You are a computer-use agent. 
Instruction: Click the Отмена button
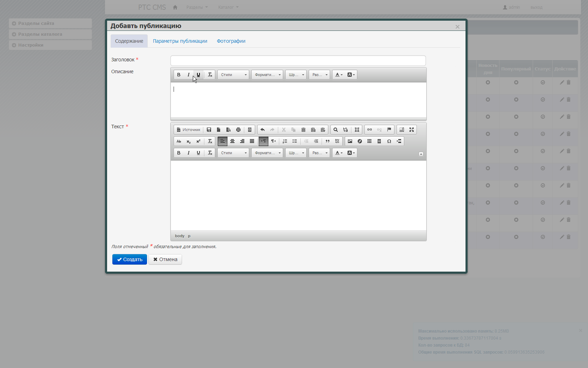(165, 259)
